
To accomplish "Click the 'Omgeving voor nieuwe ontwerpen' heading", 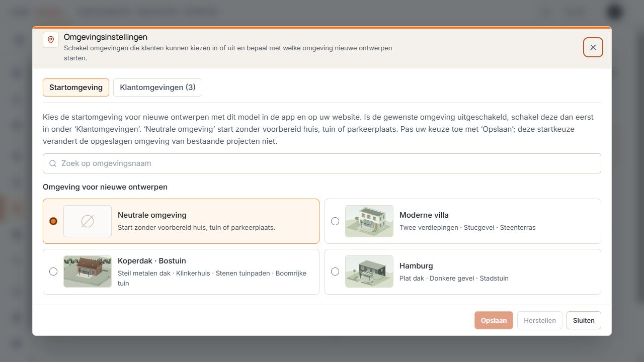I will [x=105, y=187].
